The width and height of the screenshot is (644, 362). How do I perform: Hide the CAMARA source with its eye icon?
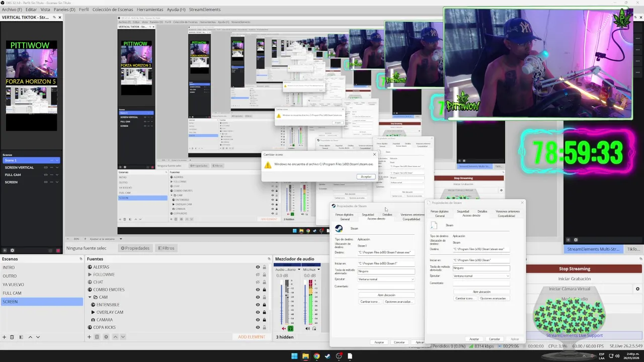[258, 320]
